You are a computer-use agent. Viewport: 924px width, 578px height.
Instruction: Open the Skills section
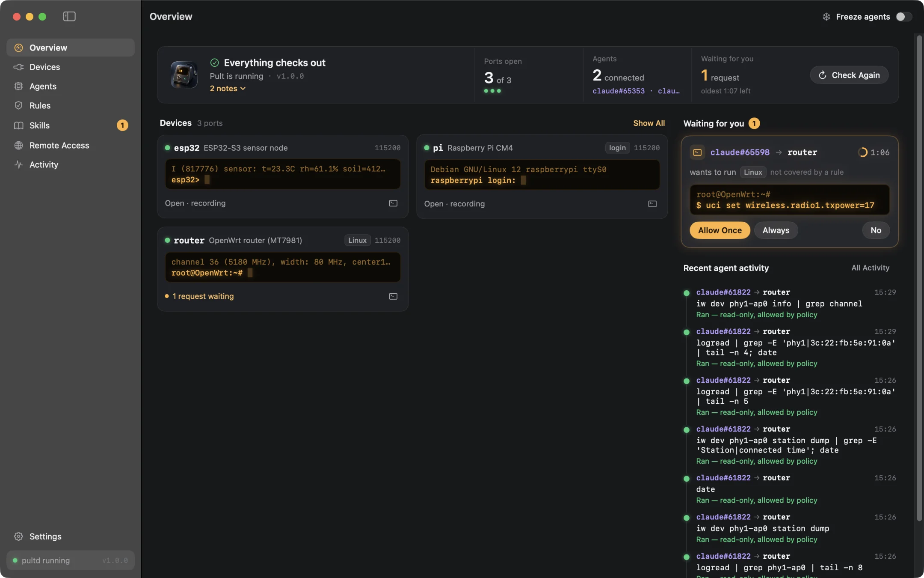click(x=71, y=125)
